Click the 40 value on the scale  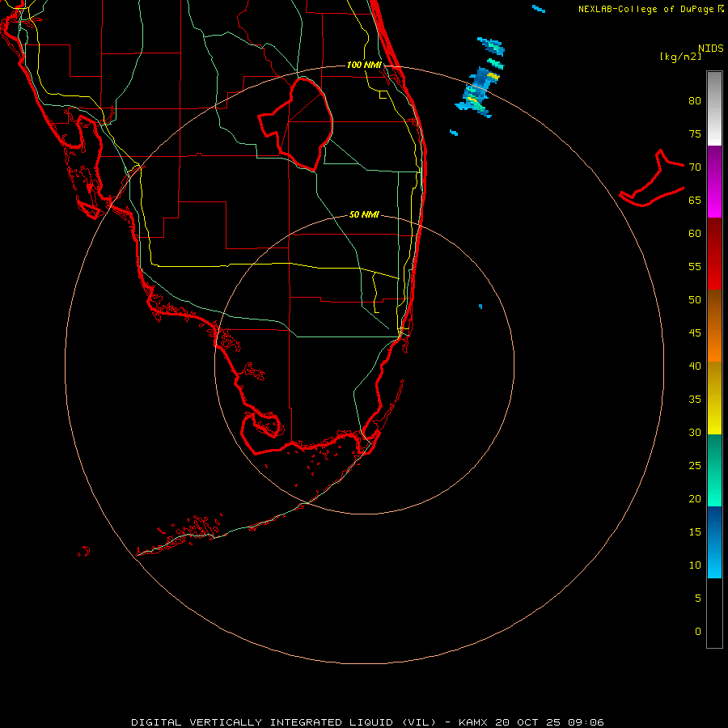[695, 366]
